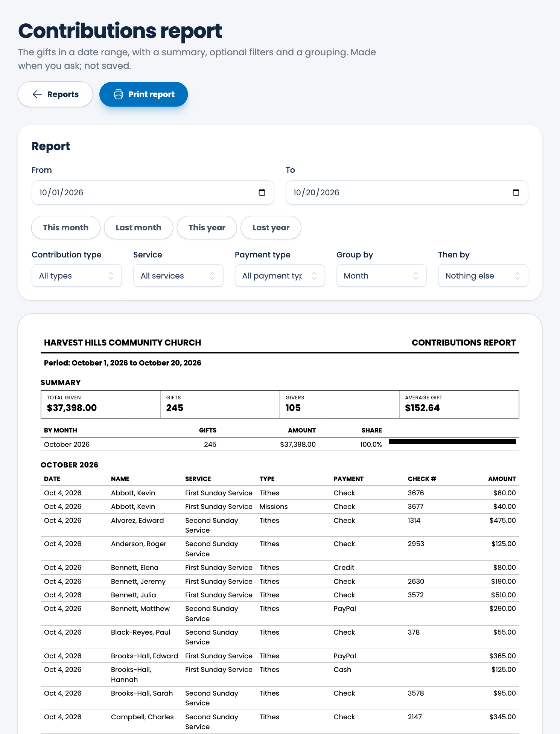Click check number 2147 for Campbell, Charles

pyautogui.click(x=415, y=717)
